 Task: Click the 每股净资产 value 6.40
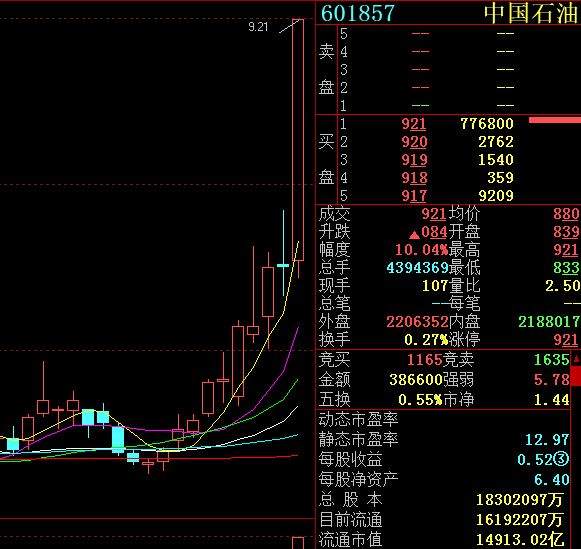[x=551, y=480]
